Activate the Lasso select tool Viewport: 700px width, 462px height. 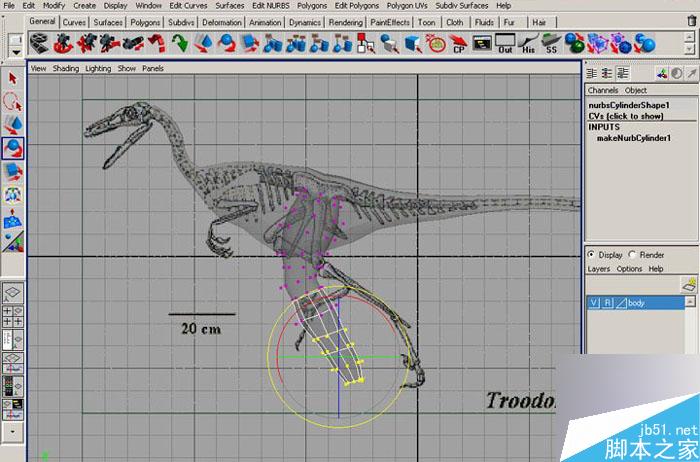(12, 101)
